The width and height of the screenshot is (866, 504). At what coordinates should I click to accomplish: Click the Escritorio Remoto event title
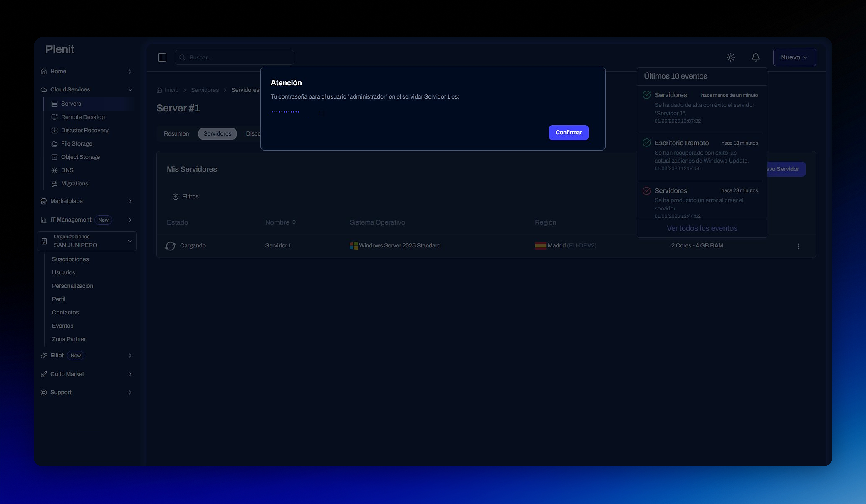click(x=681, y=143)
